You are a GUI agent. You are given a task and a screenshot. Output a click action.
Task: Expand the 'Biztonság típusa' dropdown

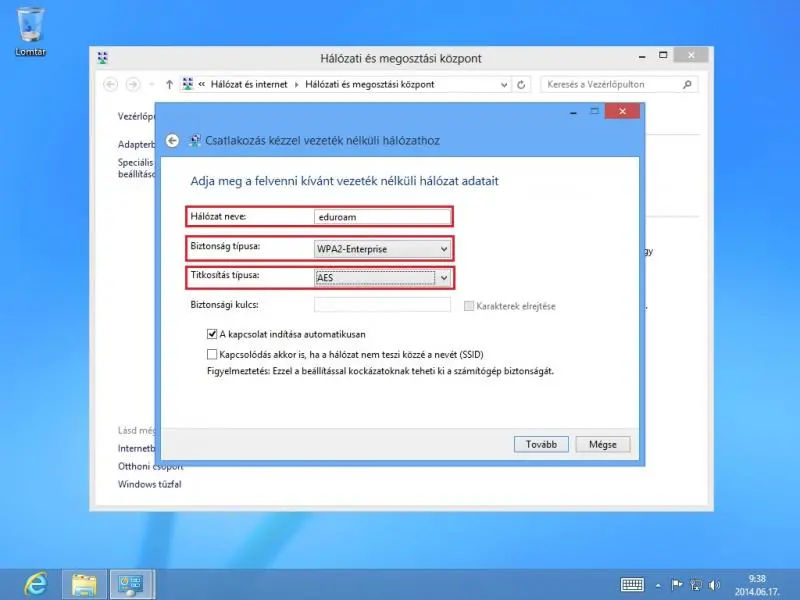pos(382,249)
